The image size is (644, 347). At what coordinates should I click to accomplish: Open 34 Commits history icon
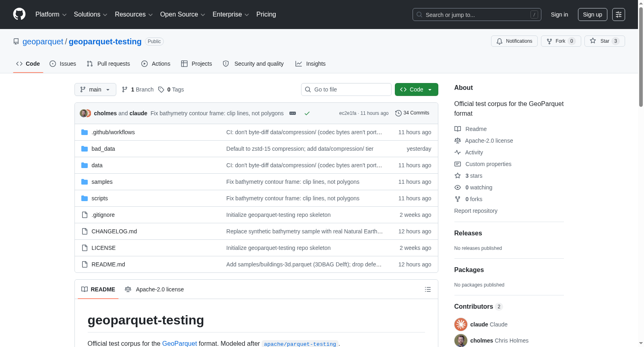click(398, 113)
